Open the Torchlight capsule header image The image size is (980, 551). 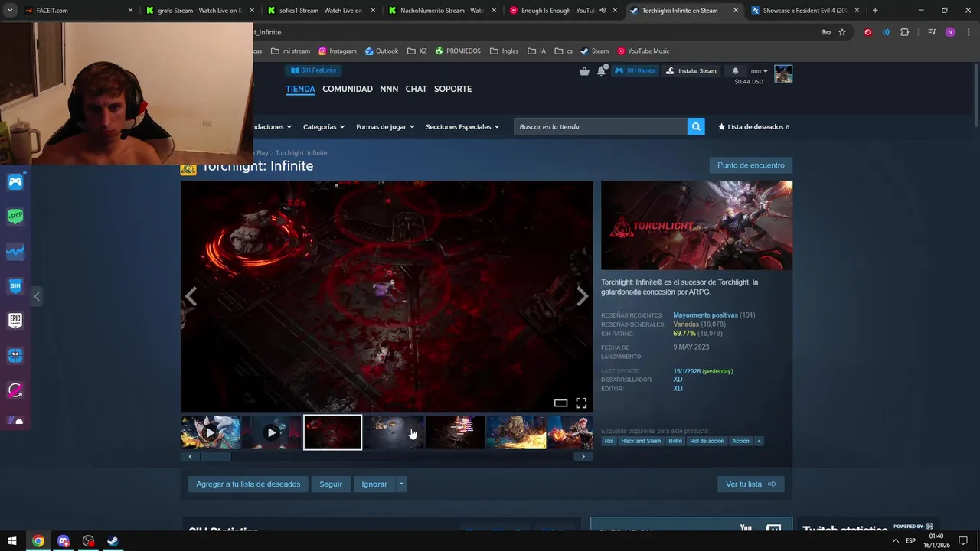(x=697, y=225)
